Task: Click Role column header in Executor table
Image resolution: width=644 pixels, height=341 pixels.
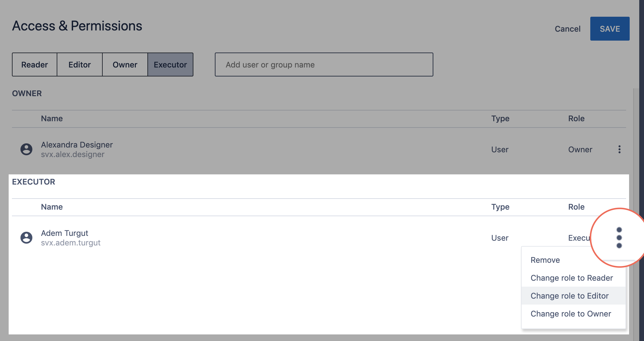Action: coord(576,207)
